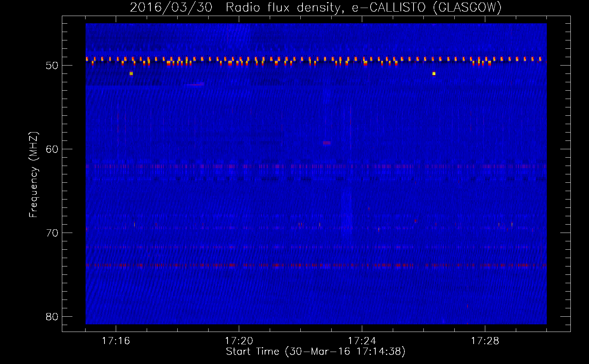Click the 80 frequency tick label
This screenshot has width=589, height=364.
point(52,317)
